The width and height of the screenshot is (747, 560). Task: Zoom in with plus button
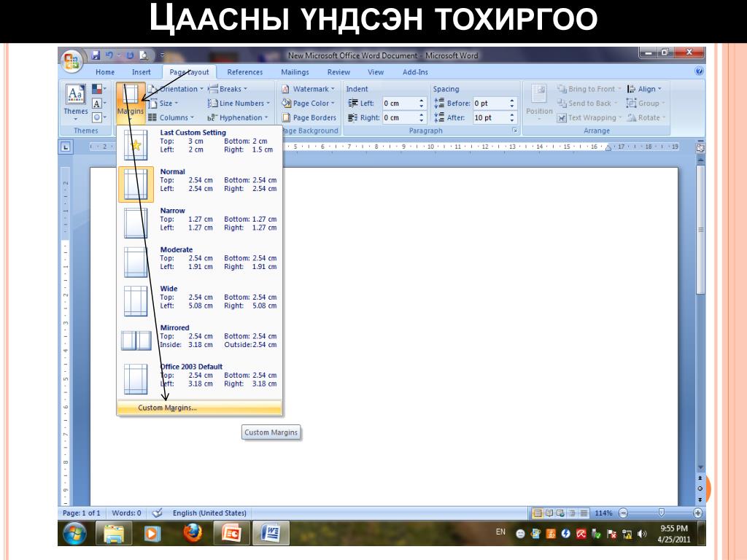point(697,513)
